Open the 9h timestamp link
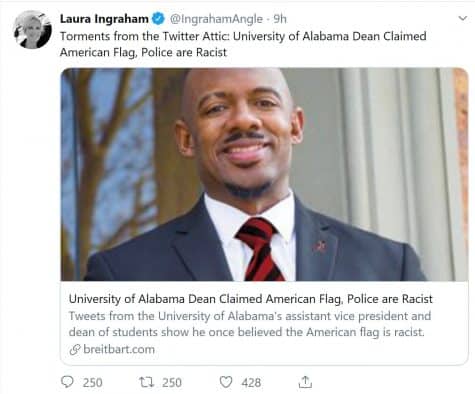475x394 pixels. pos(280,19)
